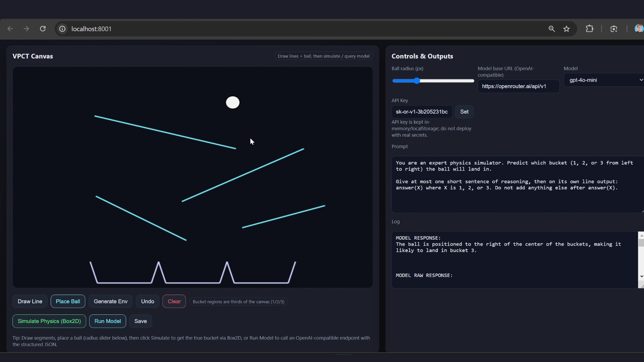Bookmark this page with the star icon

(567, 29)
